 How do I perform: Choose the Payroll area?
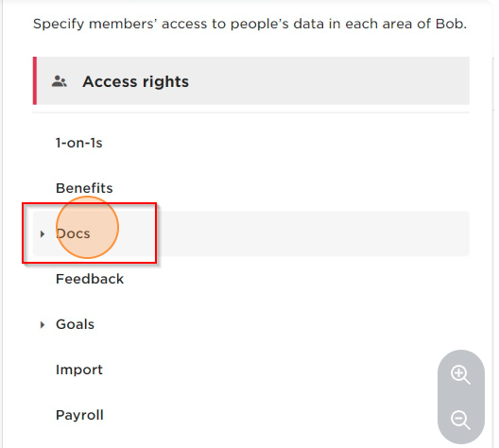79,415
